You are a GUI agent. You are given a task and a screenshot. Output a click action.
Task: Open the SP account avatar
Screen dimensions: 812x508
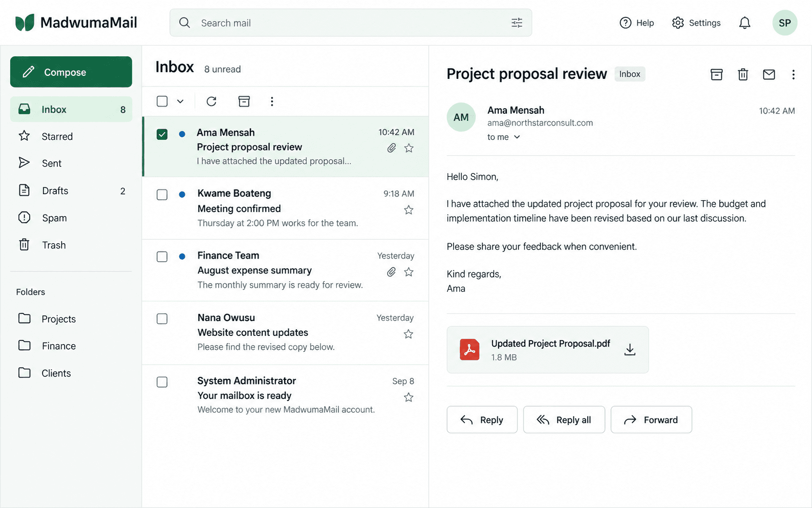[784, 23]
